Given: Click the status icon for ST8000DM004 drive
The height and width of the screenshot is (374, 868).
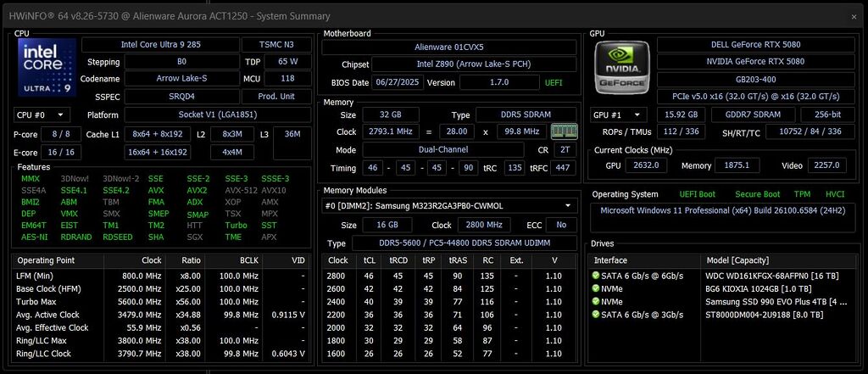Looking at the screenshot, I should coord(596,315).
